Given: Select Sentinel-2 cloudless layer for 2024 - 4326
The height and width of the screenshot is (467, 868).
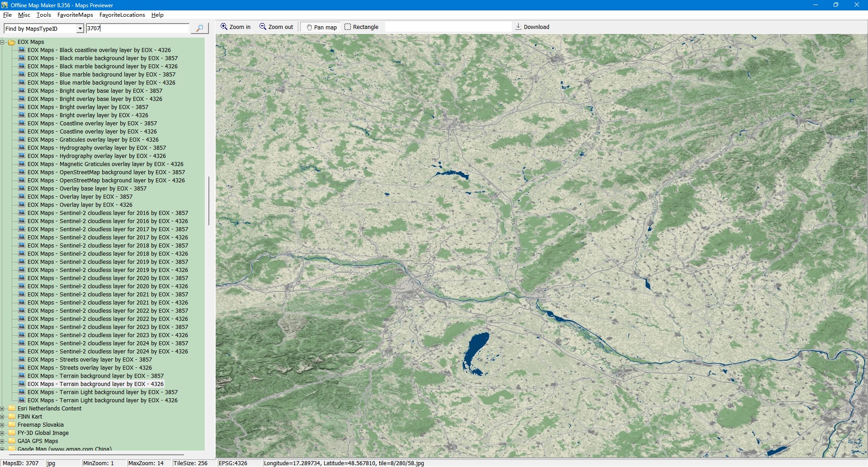Looking at the screenshot, I should coord(108,352).
